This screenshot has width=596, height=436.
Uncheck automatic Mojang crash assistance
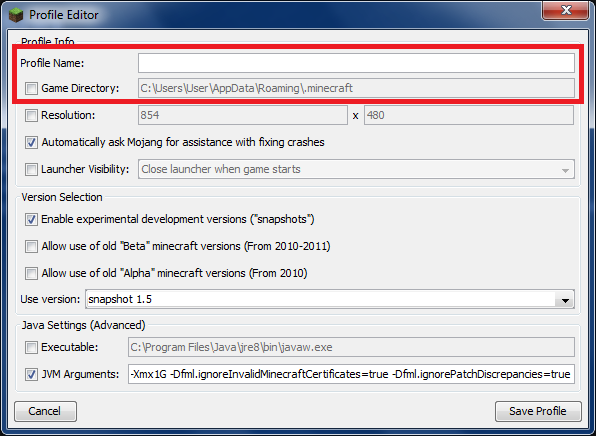pyautogui.click(x=31, y=143)
